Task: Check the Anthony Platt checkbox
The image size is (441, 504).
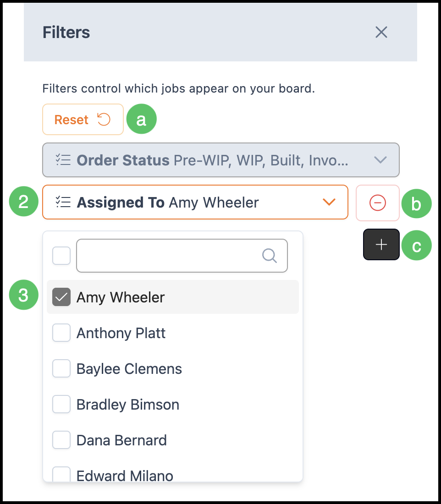Action: 61,333
